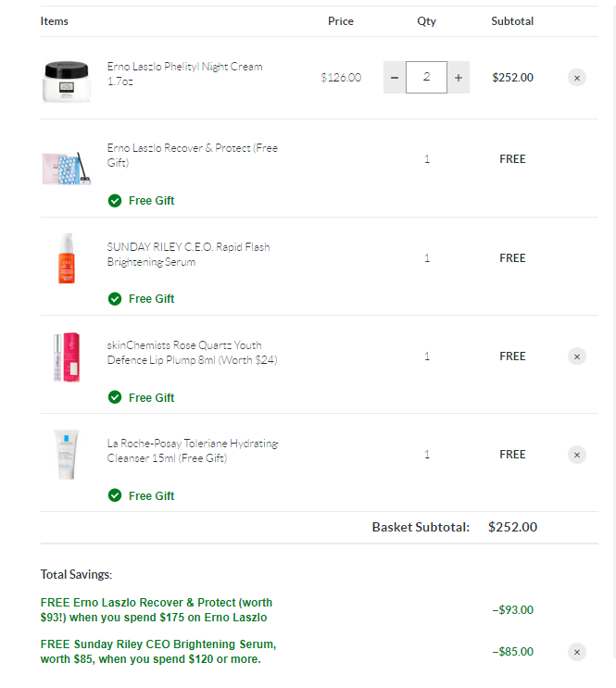The image size is (616, 688).
Task: Increase Night Cream quantity with plus button
Action: click(459, 78)
